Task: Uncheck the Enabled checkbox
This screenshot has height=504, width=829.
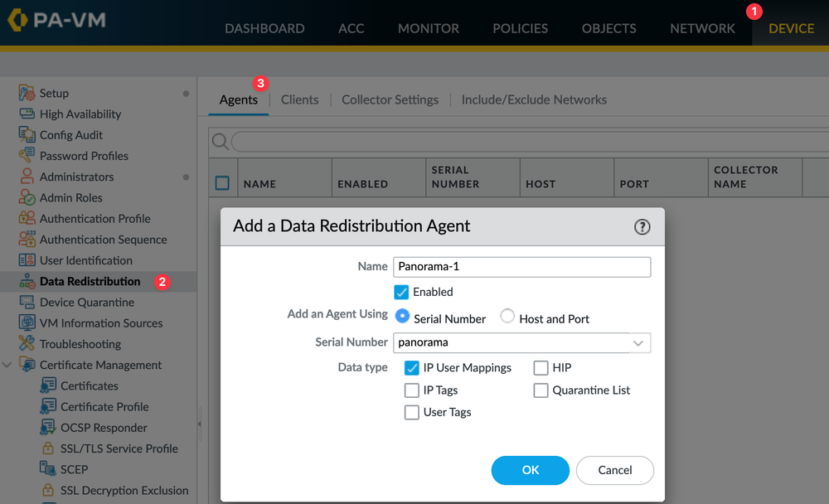Action: pyautogui.click(x=401, y=292)
